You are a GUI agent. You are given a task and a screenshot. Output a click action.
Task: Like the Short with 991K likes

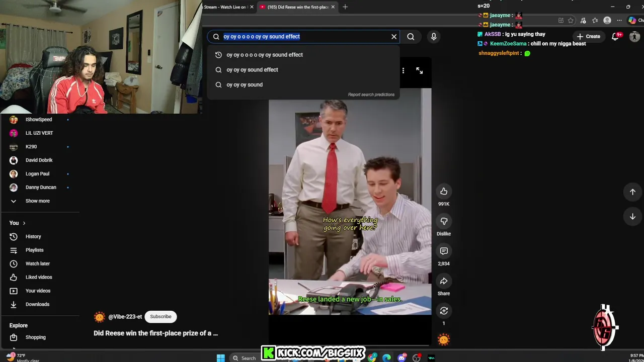pos(444,191)
